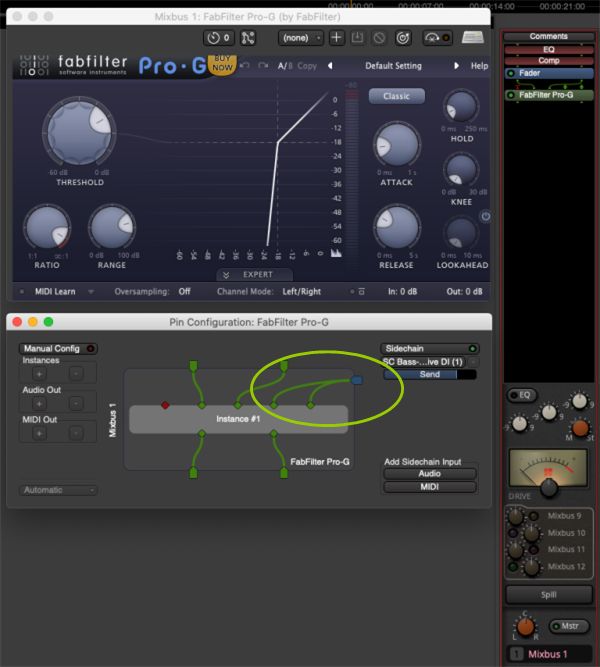Open the (none) preset dropdown
Screen dimensions: 600x667
point(301,38)
